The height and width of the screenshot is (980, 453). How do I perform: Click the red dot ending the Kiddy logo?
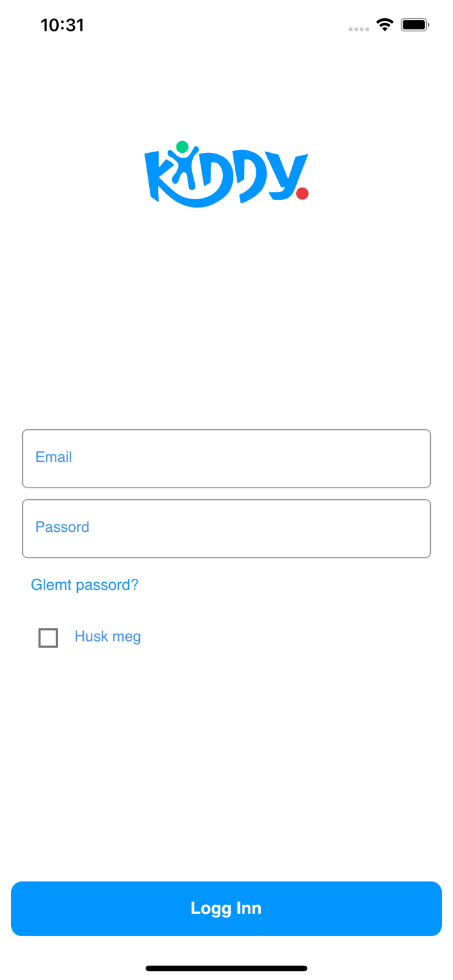coord(302,193)
